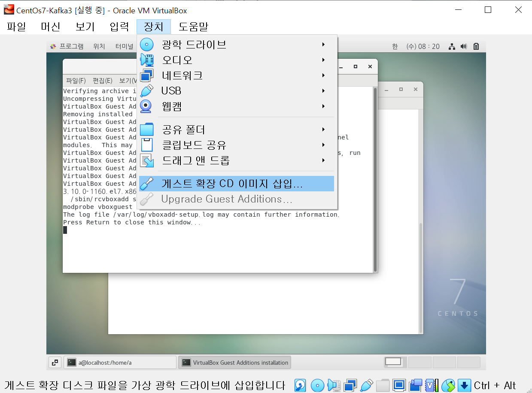The height and width of the screenshot is (393, 532).
Task: Expand the 오디오 submenu arrow
Action: click(x=323, y=60)
